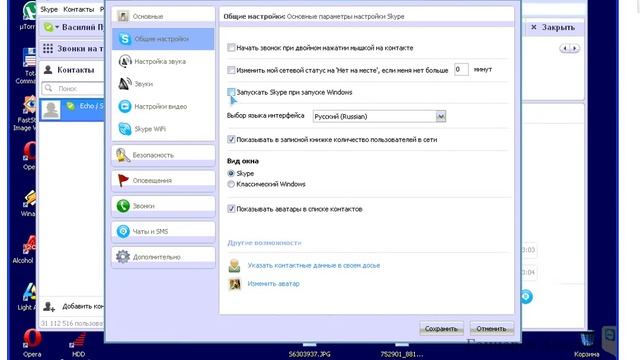Viewport: 640px width, 360px height.
Task: Open the Корзина recycle bin icon
Action: [x=587, y=345]
